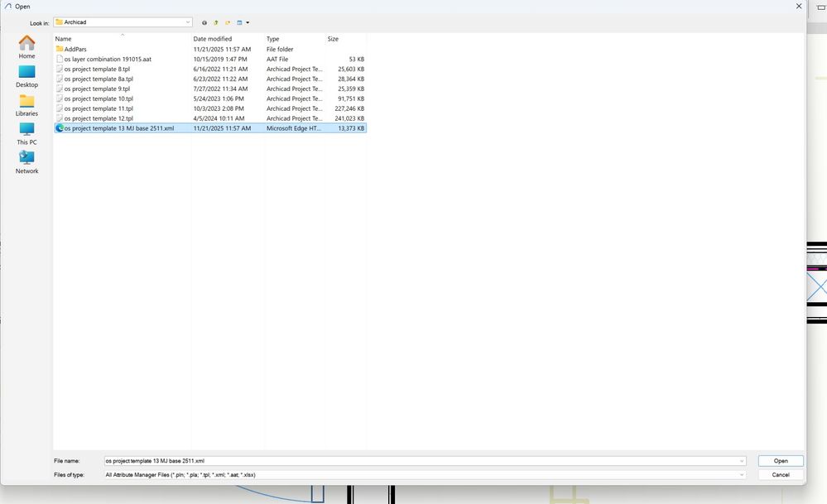
Task: Click the Open button
Action: coord(781,461)
